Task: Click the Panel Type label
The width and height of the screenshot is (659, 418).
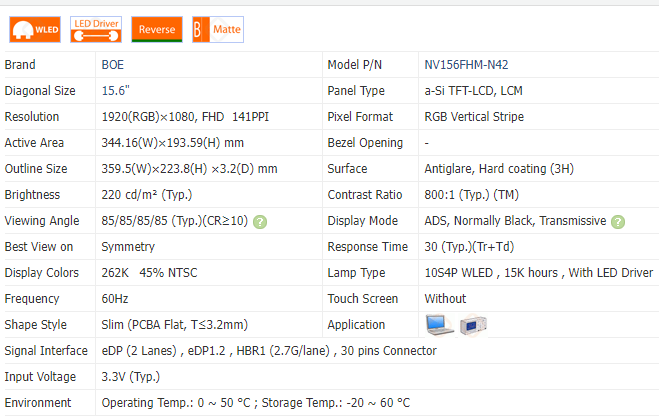Action: (x=356, y=91)
